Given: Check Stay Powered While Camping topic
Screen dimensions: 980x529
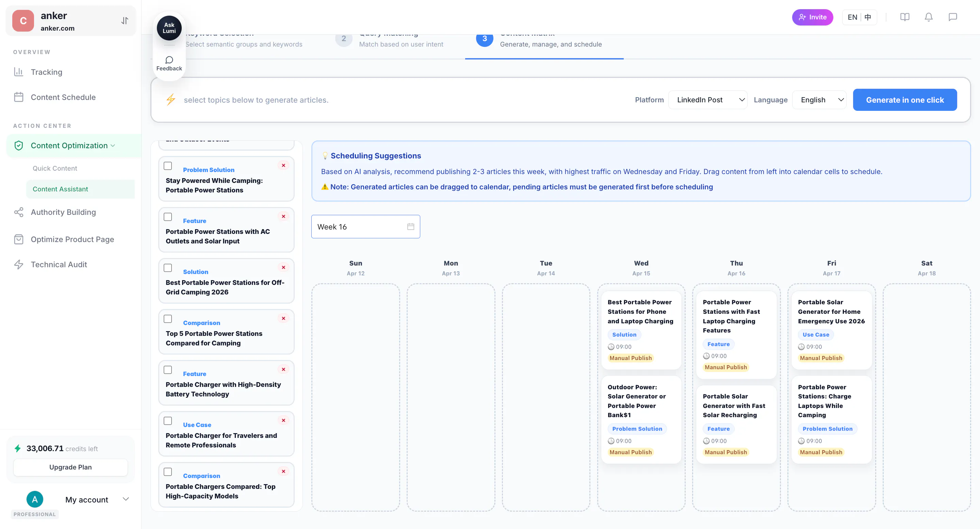Looking at the screenshot, I should click(168, 166).
